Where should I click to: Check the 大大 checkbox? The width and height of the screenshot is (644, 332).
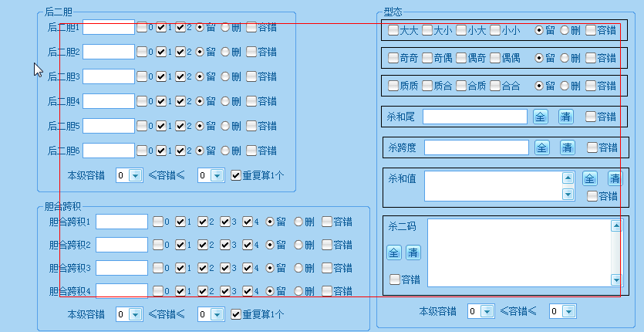393,30
